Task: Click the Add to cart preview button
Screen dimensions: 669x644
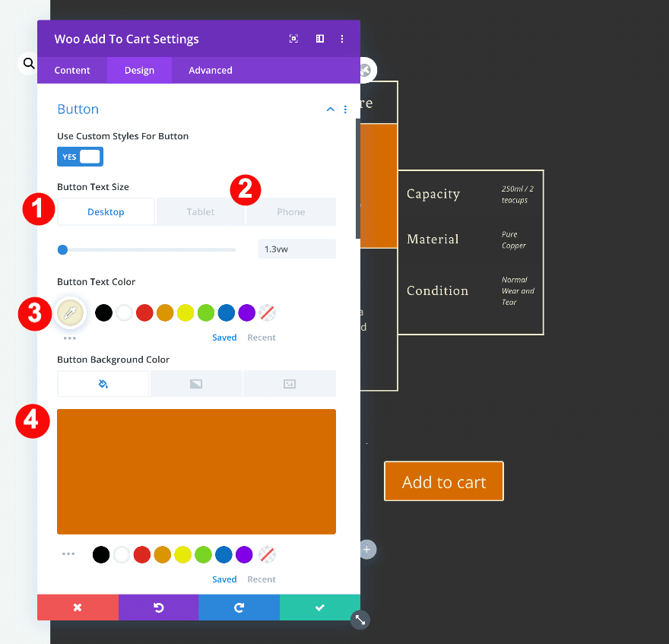Action: 444,481
